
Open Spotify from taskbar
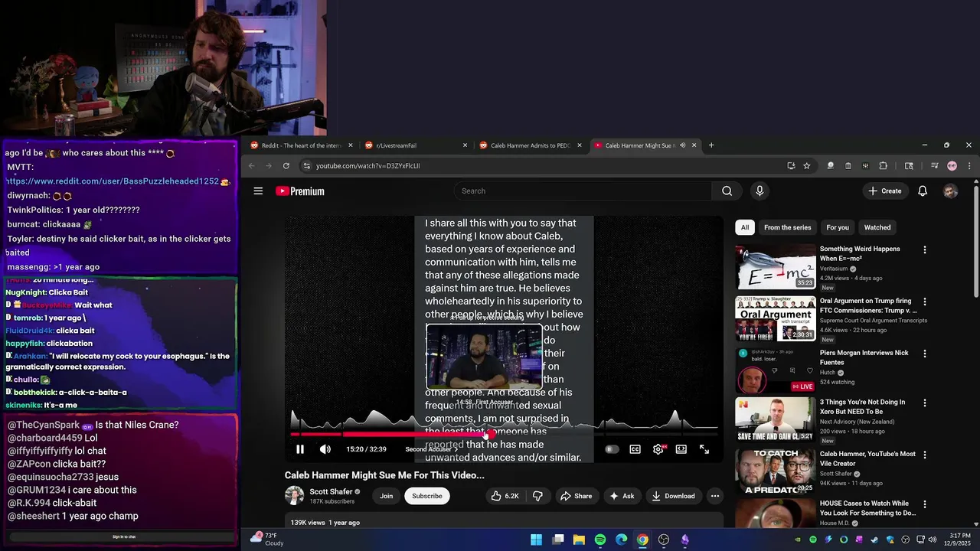tap(600, 540)
